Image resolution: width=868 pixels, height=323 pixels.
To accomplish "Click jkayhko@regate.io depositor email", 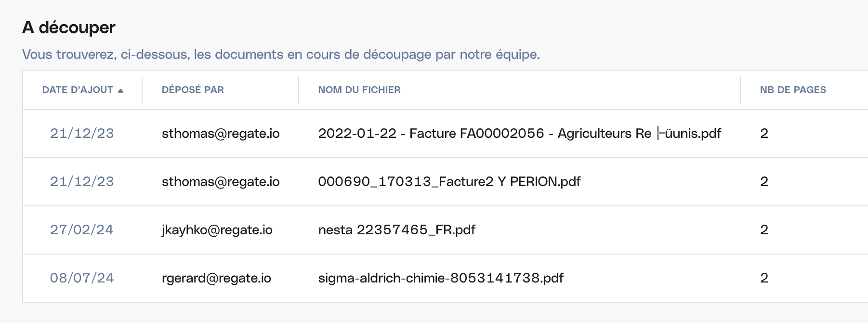I will click(217, 230).
